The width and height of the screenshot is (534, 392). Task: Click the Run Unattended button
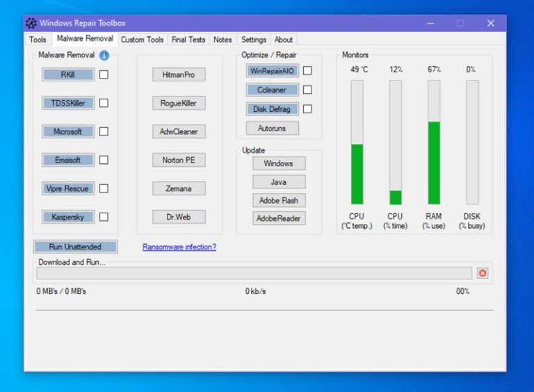pyautogui.click(x=76, y=247)
